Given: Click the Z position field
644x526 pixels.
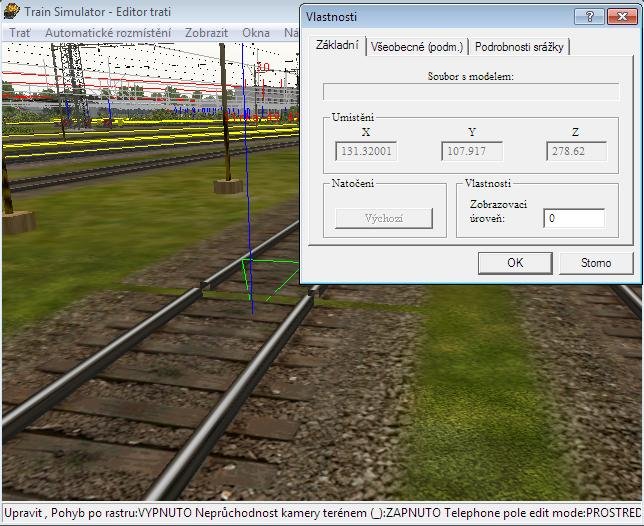Looking at the screenshot, I should pos(577,152).
